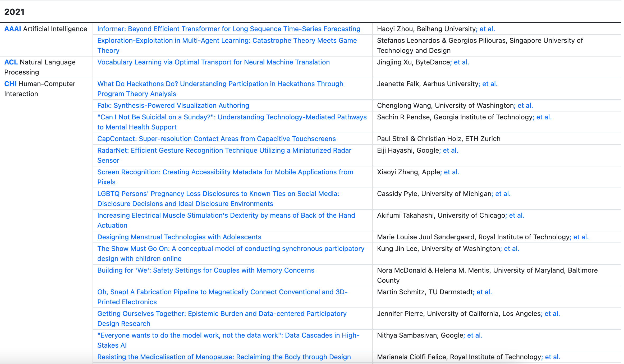Select text "Human-Computer Interaction" beside CHI
The width and height of the screenshot is (624, 364).
[x=40, y=89]
